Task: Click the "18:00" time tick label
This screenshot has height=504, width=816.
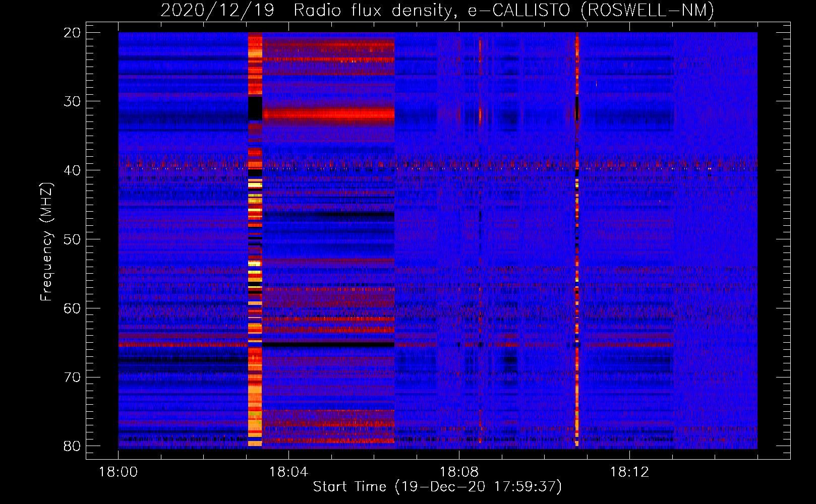Action: (118, 472)
